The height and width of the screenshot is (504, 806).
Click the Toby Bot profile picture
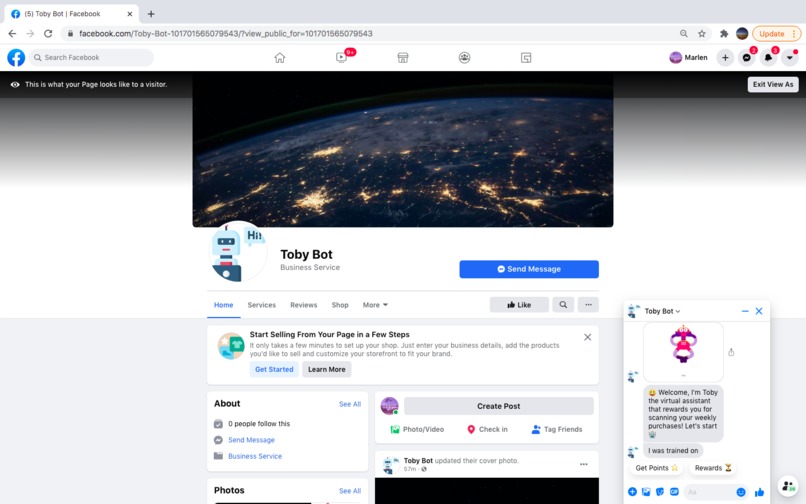pyautogui.click(x=237, y=251)
